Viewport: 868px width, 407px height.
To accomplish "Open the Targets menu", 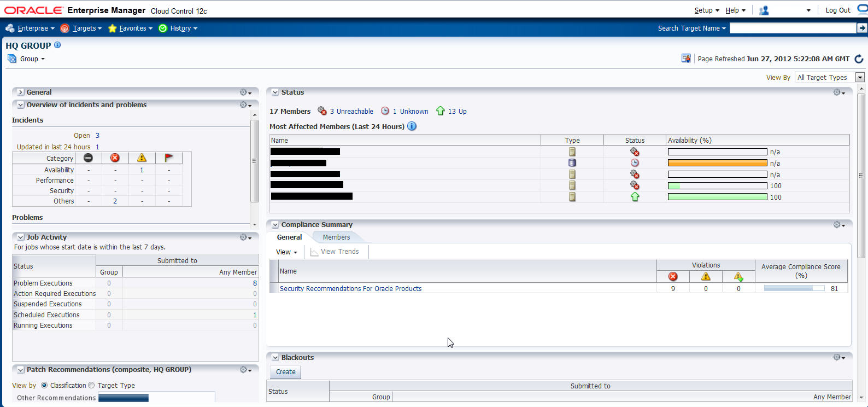I will (x=81, y=28).
